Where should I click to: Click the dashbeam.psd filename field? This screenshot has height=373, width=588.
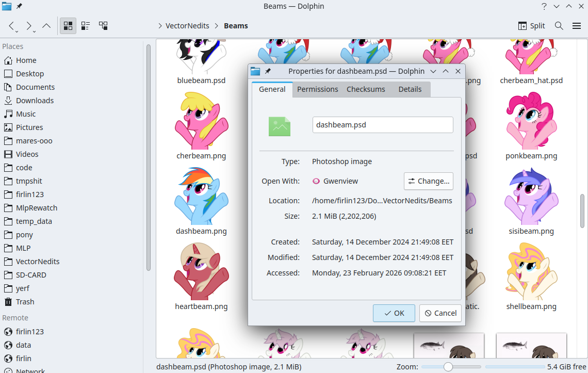[x=382, y=125]
